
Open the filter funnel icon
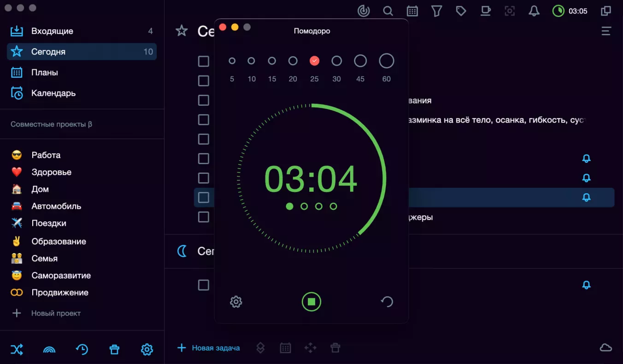(436, 11)
